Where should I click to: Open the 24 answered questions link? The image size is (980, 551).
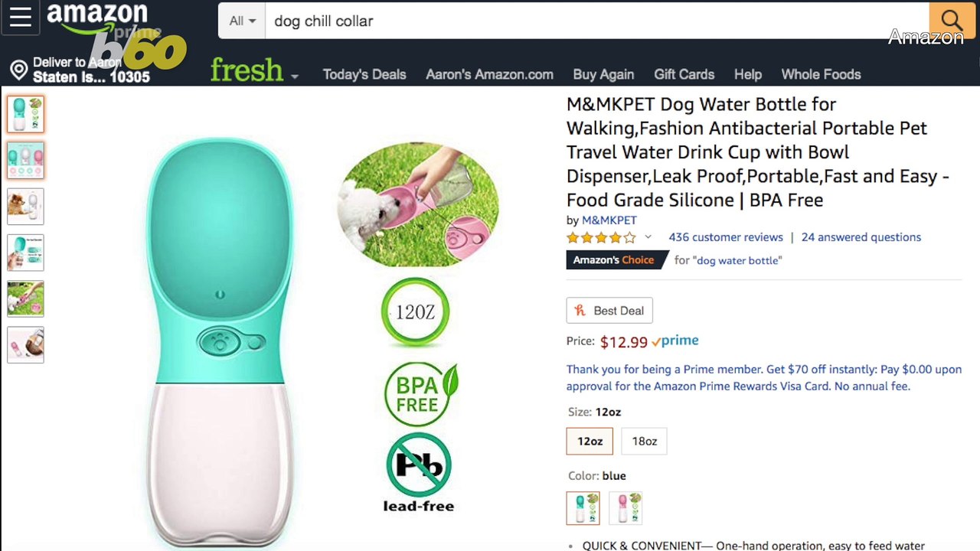click(x=861, y=237)
